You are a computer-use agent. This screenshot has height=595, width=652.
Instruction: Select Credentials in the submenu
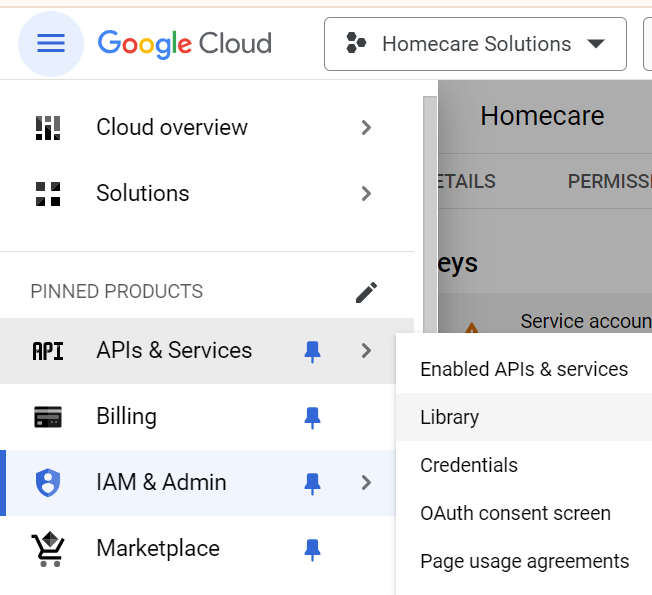[x=524, y=465]
